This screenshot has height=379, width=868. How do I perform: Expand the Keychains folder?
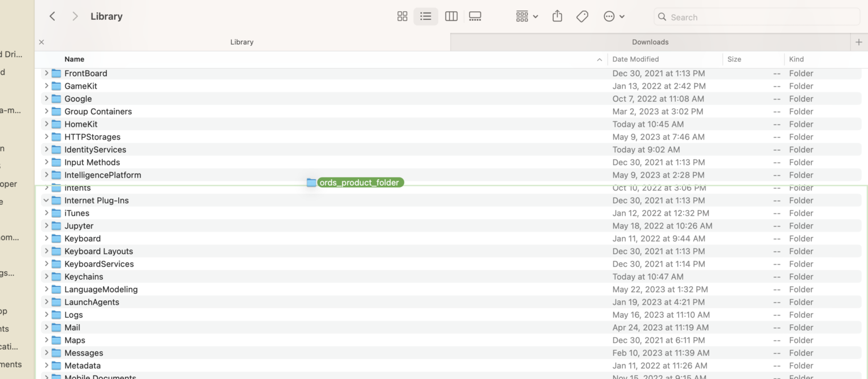click(x=46, y=276)
